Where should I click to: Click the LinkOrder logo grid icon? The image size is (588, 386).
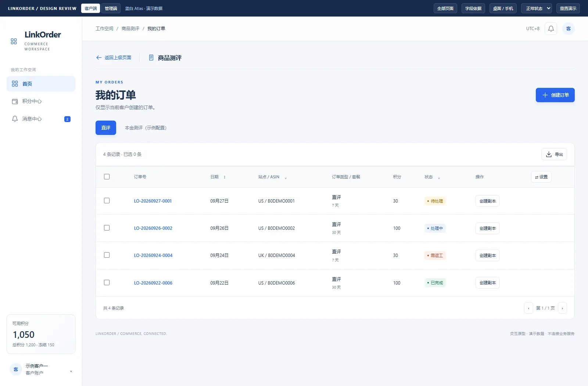[x=14, y=42]
